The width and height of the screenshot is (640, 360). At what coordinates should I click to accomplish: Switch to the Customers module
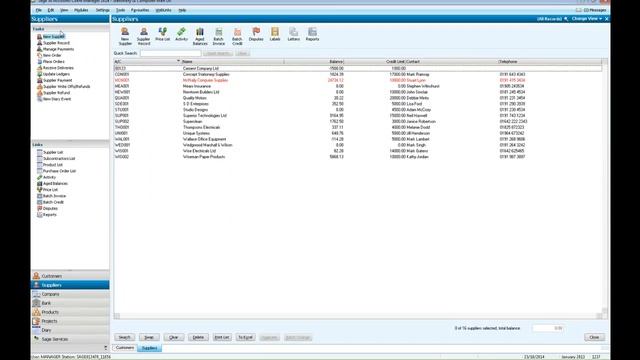pos(70,276)
